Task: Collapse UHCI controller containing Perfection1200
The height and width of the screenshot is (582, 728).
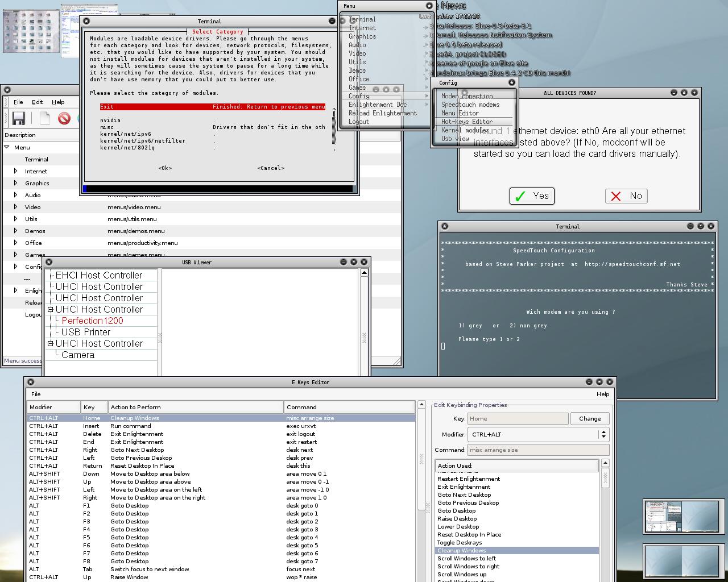Action: 51,310
